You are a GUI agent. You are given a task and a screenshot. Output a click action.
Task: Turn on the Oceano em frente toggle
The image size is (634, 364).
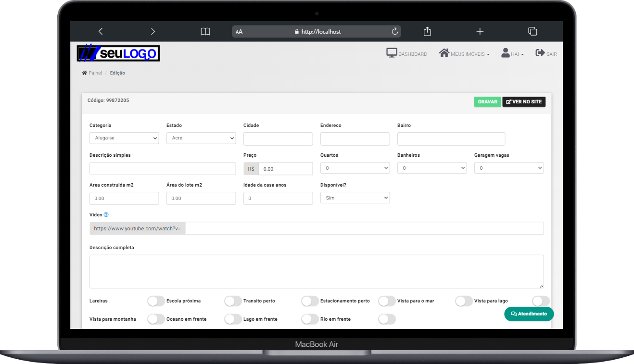233,319
